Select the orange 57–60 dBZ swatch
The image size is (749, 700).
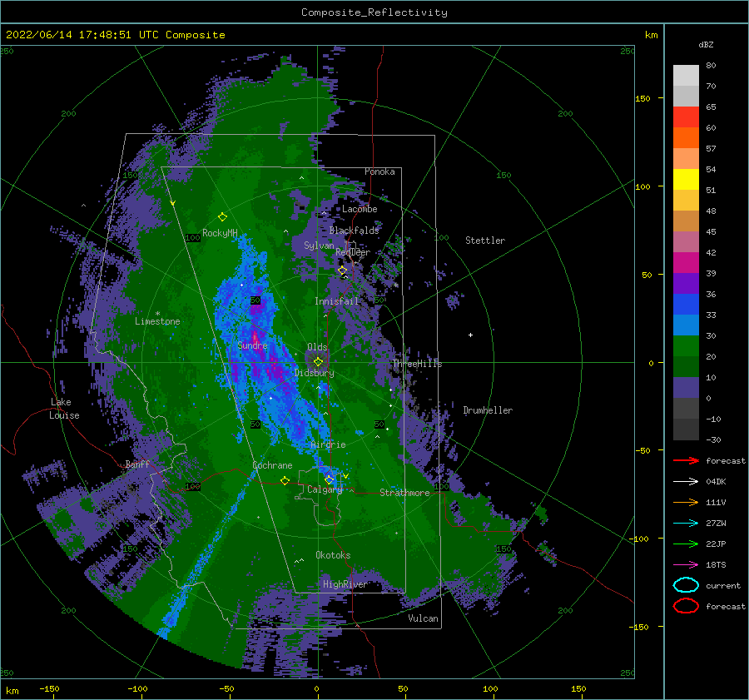(686, 137)
